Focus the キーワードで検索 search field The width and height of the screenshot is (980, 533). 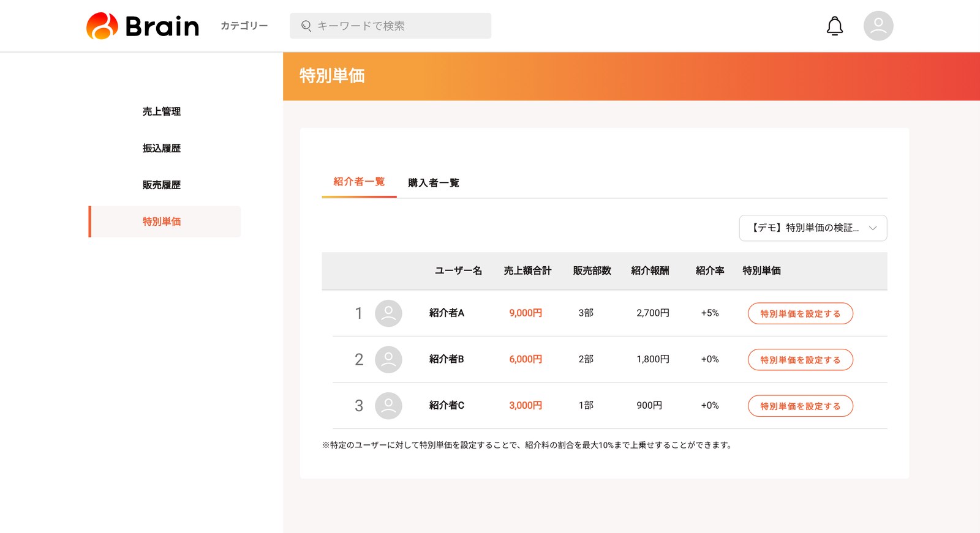pos(390,26)
